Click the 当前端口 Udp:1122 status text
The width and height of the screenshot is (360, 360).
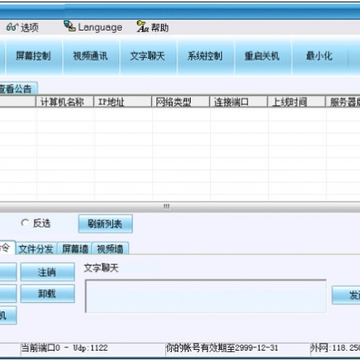coord(64,348)
